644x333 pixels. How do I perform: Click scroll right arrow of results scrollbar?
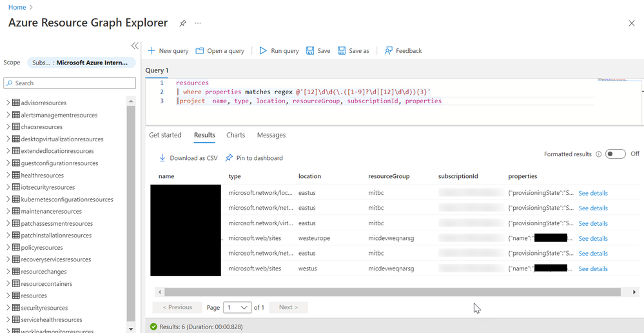tap(634, 292)
